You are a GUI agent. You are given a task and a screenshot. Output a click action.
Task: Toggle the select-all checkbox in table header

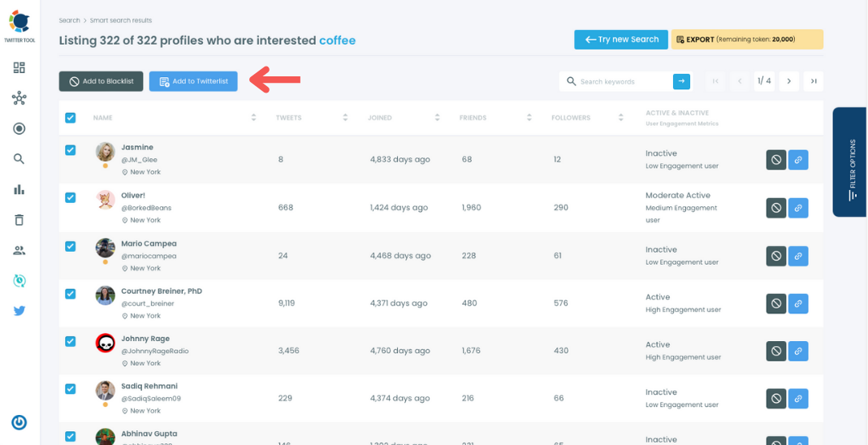(71, 118)
